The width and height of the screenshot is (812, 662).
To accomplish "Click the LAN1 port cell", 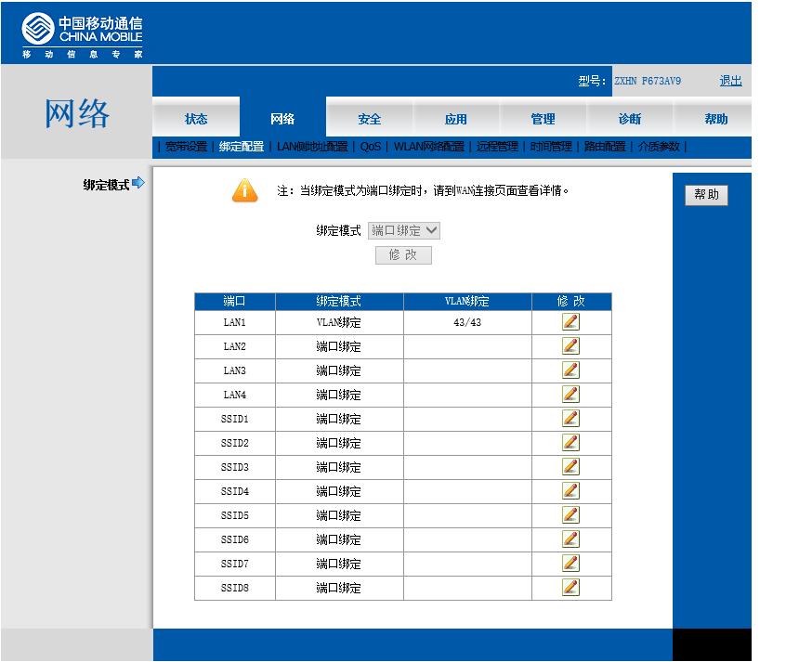I will pyautogui.click(x=235, y=322).
